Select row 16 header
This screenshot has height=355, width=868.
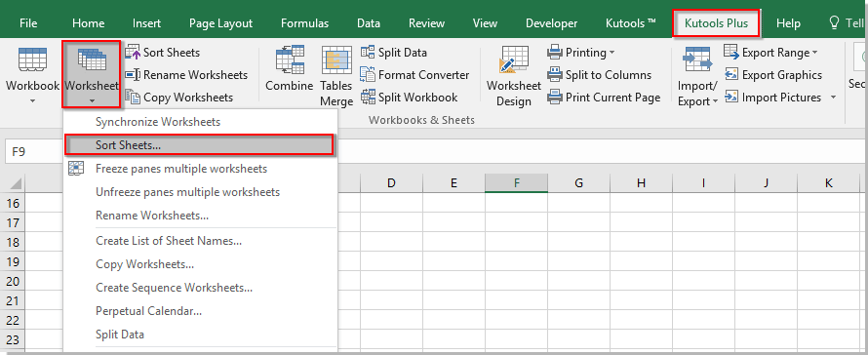click(13, 204)
